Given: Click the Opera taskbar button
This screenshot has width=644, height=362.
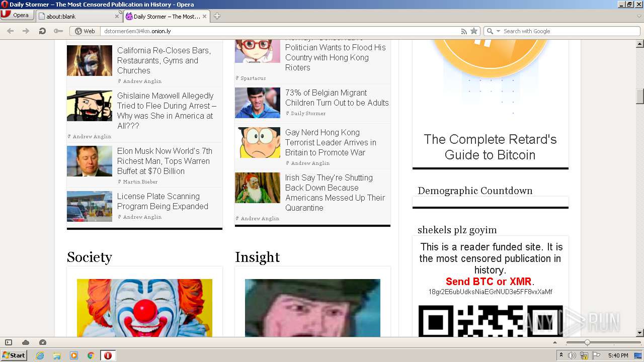Looking at the screenshot, I should pos(108,355).
